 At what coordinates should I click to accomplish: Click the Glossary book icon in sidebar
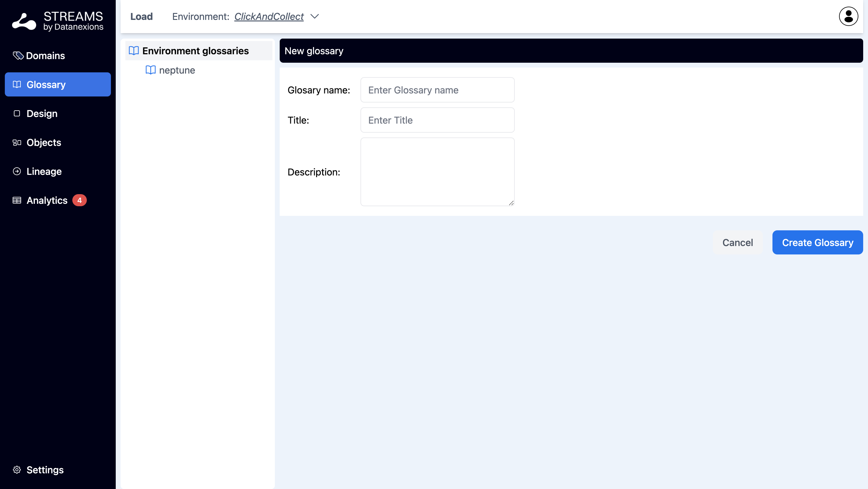pos(17,85)
